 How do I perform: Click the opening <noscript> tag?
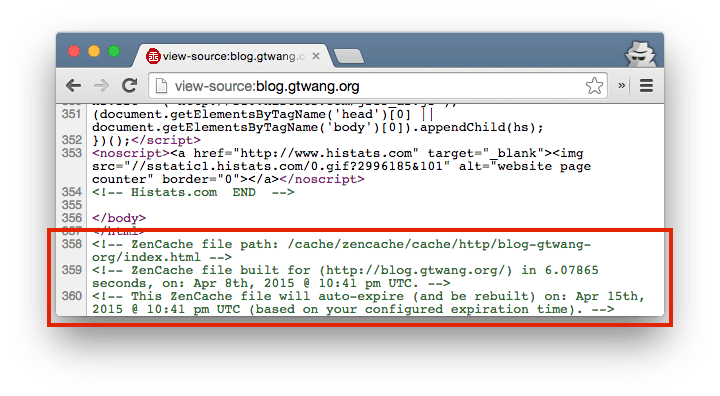131,153
